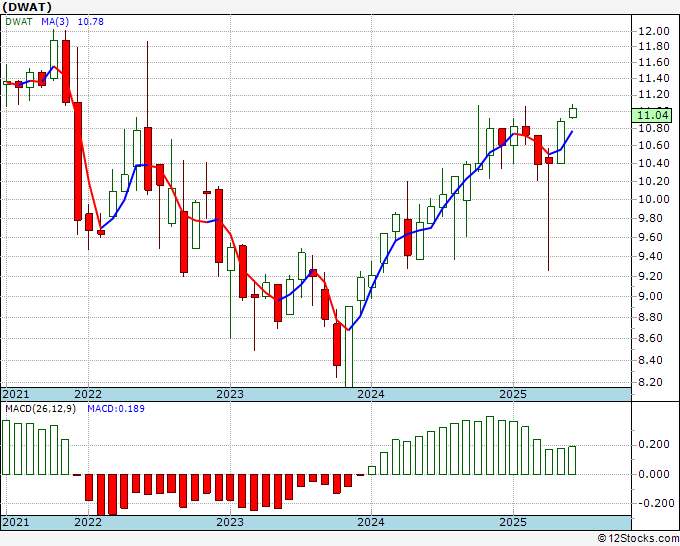Click the 10.40 price axis label
Viewport: 680px width, 546px height.
point(654,163)
